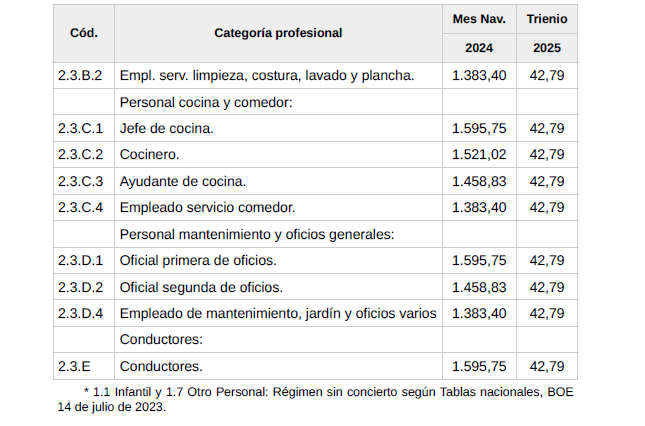Click the "Ayudante de cocina." category cell

point(182,181)
